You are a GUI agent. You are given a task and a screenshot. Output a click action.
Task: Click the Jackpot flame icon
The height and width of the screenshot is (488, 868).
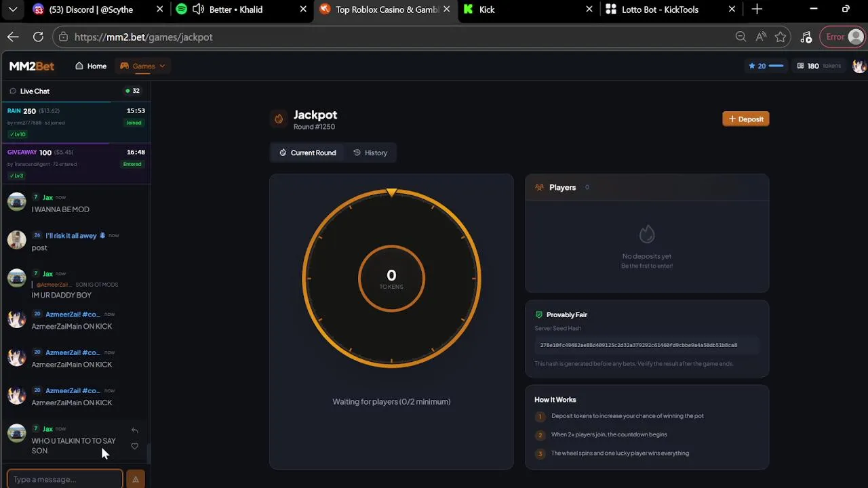pos(278,119)
